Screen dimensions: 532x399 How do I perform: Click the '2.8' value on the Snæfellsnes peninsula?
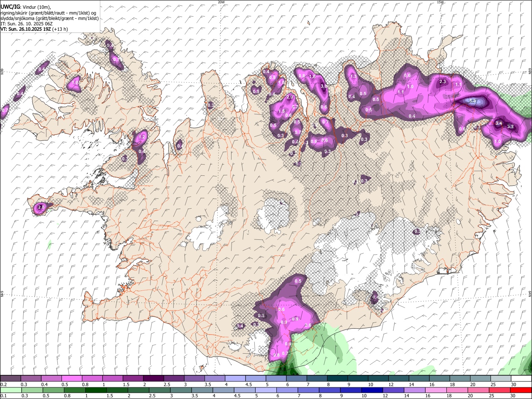(x=41, y=207)
